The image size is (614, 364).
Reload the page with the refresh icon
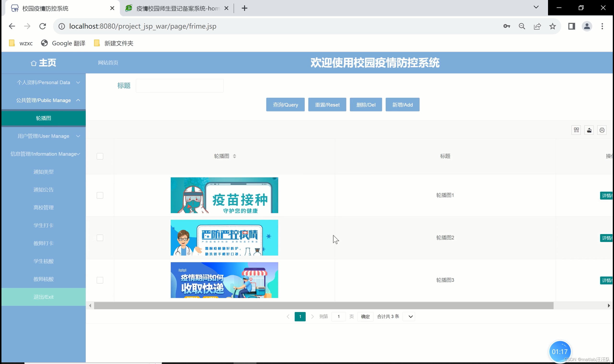(43, 26)
